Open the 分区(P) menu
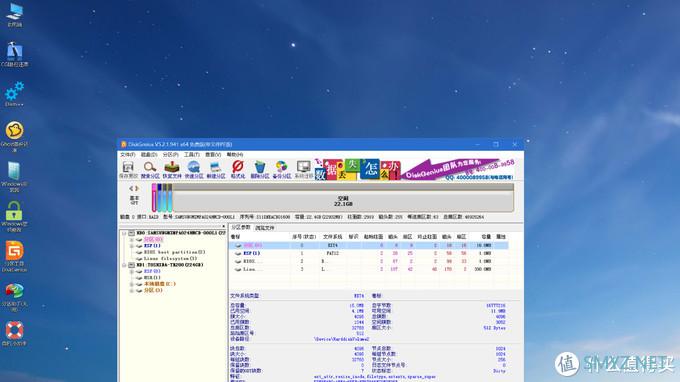The width and height of the screenshot is (680, 382). coord(170,155)
